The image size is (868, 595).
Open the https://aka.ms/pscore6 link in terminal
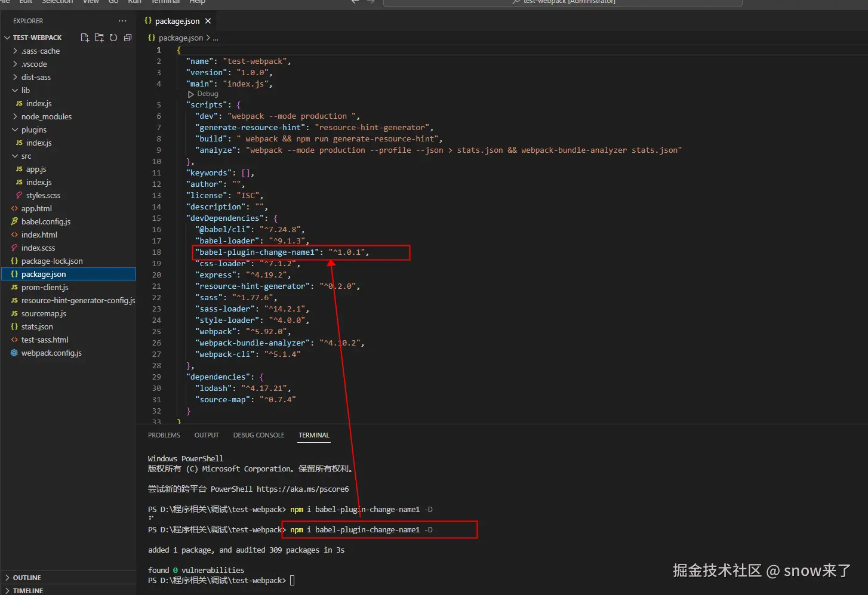(x=303, y=489)
